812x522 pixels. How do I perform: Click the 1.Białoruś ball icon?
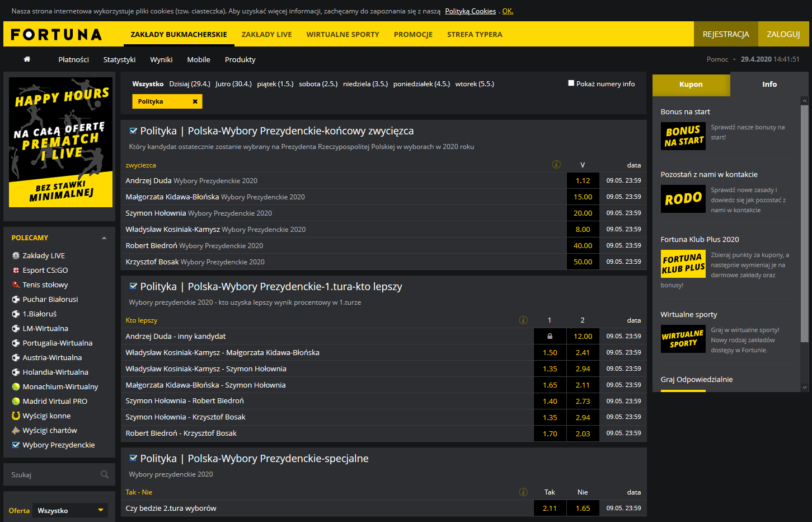pyautogui.click(x=16, y=314)
